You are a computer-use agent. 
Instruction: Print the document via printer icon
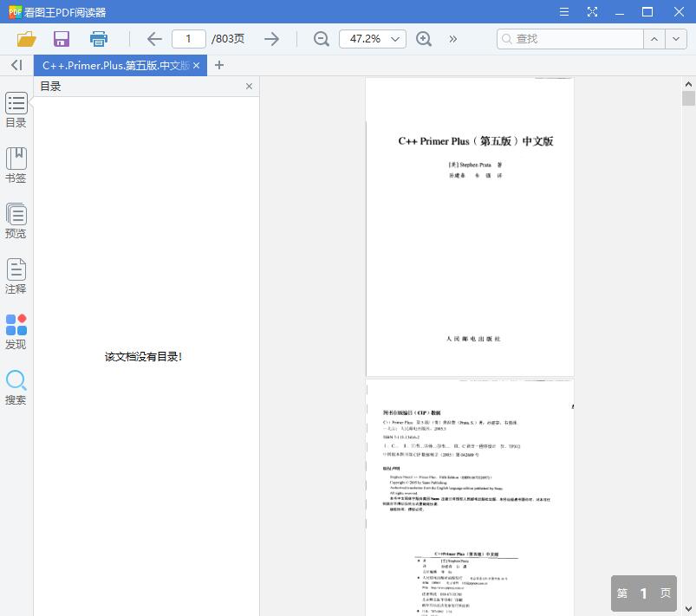pos(99,39)
